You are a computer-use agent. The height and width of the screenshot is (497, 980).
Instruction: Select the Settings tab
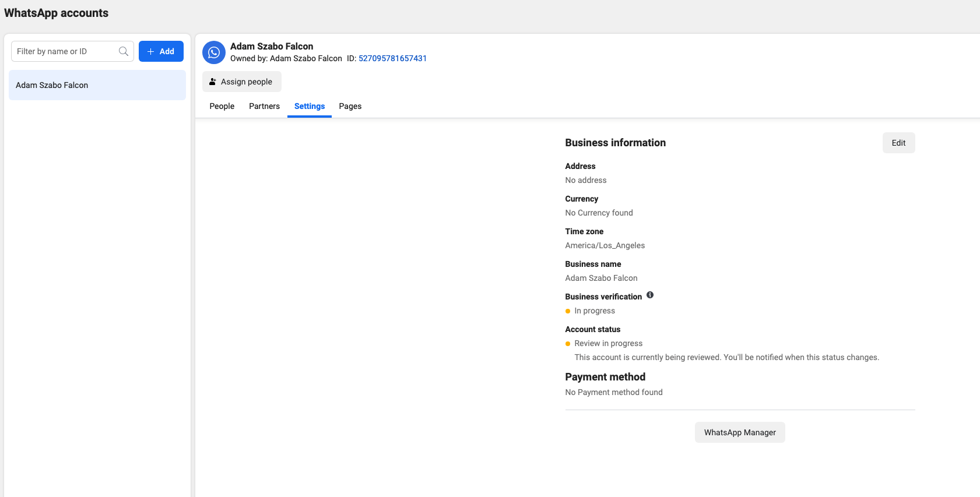pyautogui.click(x=310, y=106)
